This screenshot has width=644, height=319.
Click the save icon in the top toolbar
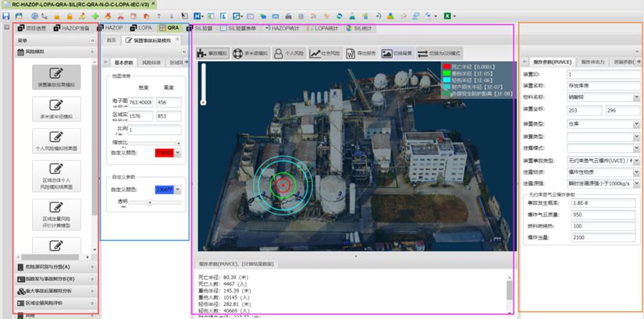pyautogui.click(x=7, y=16)
